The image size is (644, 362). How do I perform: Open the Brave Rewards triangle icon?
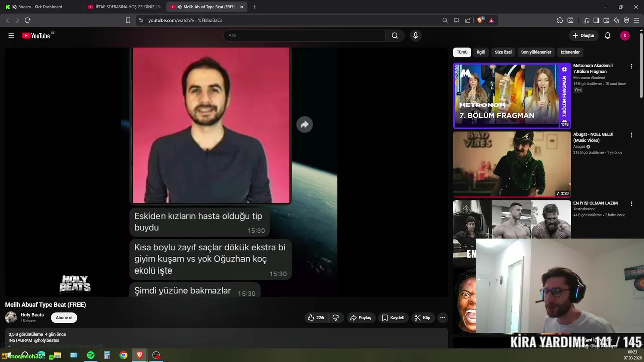(x=491, y=20)
